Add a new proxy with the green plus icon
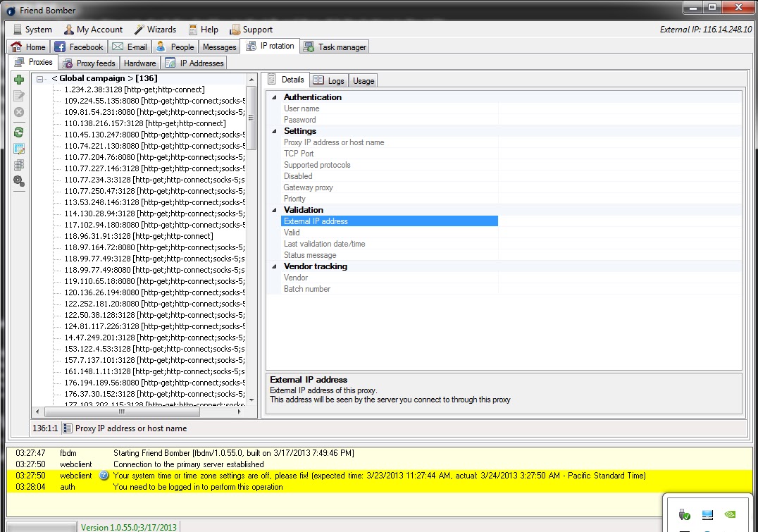 (19, 80)
